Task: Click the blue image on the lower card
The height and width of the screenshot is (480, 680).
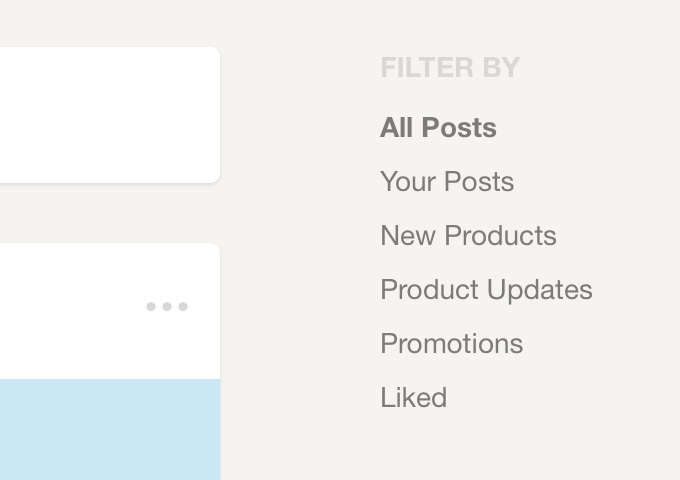Action: 110,429
